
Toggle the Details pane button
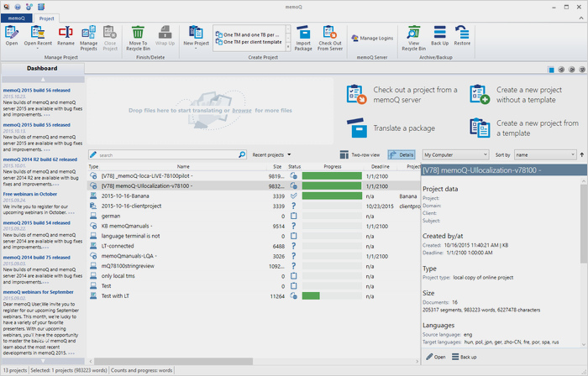click(x=402, y=154)
